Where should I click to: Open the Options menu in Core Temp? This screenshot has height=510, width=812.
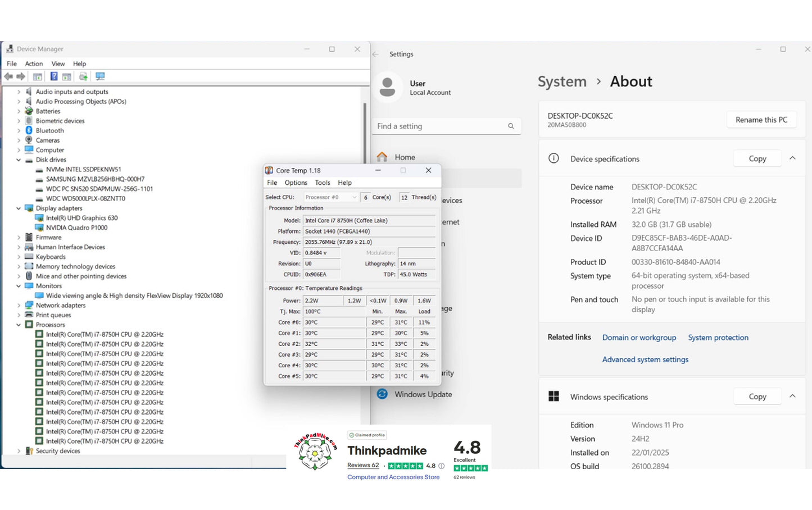(x=296, y=183)
